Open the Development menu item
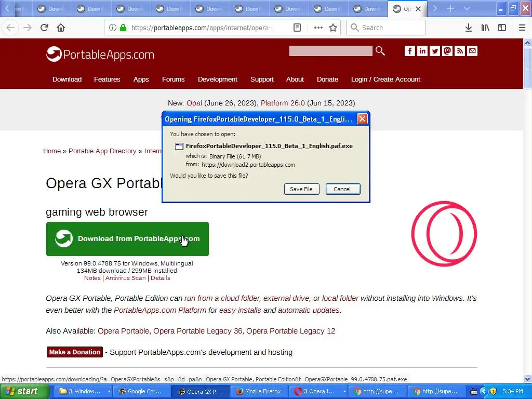This screenshot has width=532, height=399. [218, 79]
